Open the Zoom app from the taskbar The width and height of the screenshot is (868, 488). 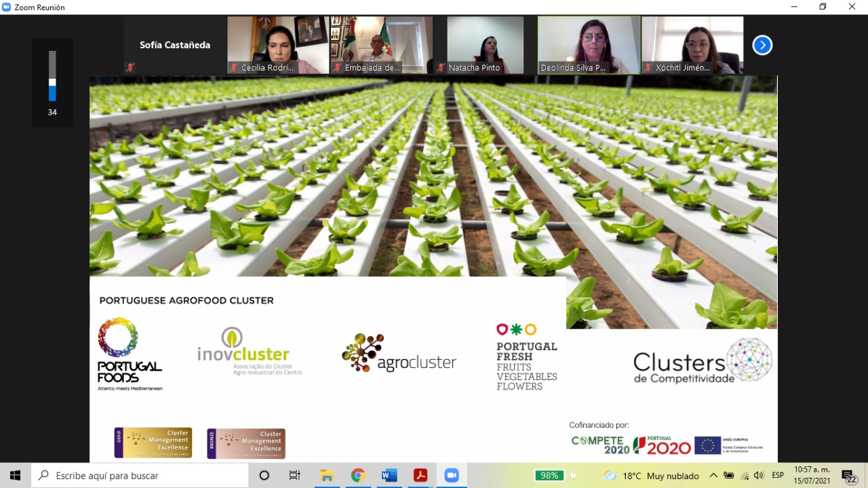[452, 475]
